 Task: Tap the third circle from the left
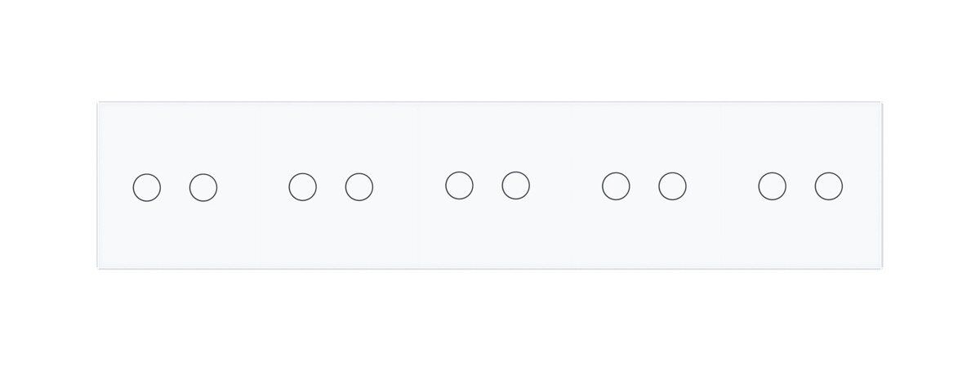click(x=303, y=186)
